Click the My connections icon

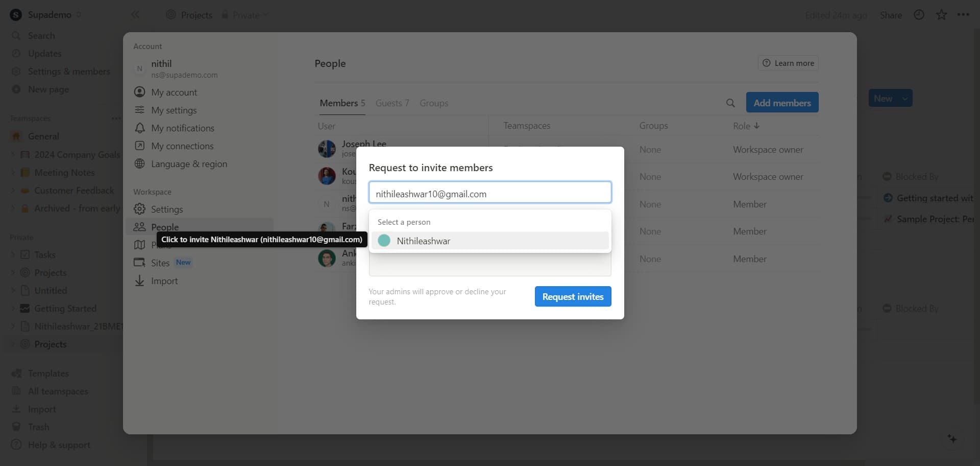point(139,146)
